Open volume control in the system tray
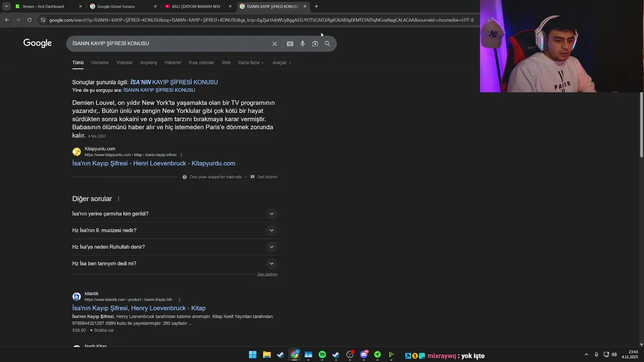 [614, 355]
